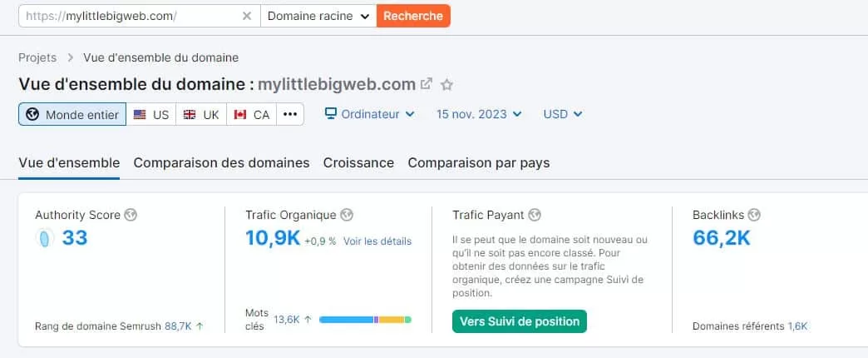The width and height of the screenshot is (868, 358).
Task: Switch to Comparaison des domaines tab
Action: click(221, 162)
